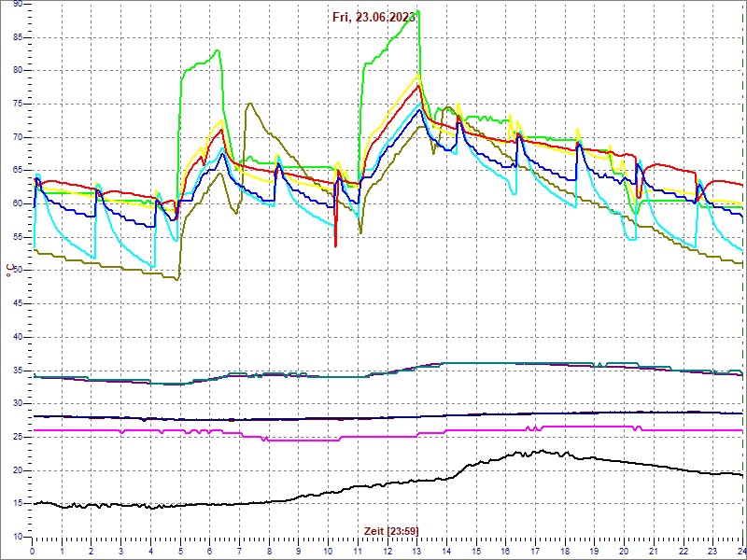The height and width of the screenshot is (560, 747).
Task: Click hour 6 on the time axis
Action: pos(210,551)
